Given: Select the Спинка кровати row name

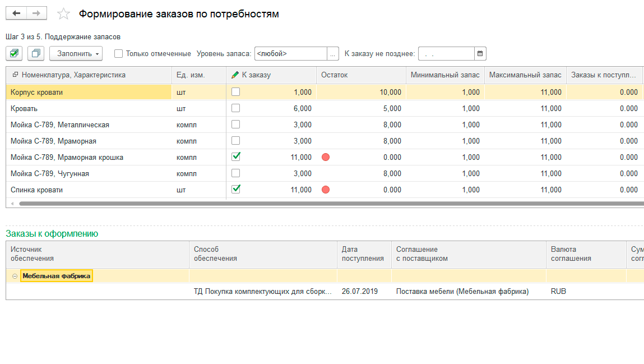Looking at the screenshot, I should click(x=36, y=190).
